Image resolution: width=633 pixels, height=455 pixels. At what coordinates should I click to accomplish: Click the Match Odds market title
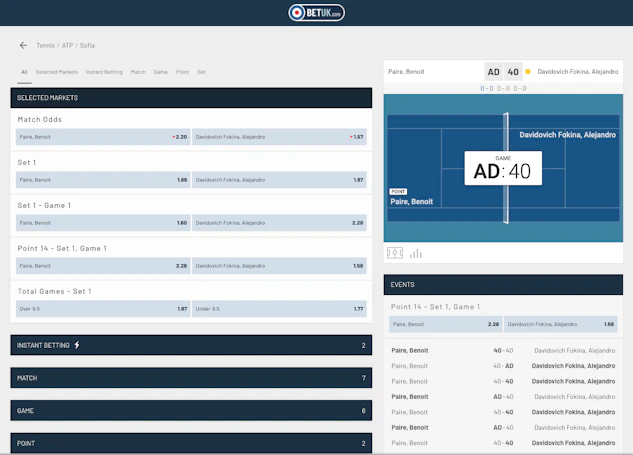coord(40,120)
